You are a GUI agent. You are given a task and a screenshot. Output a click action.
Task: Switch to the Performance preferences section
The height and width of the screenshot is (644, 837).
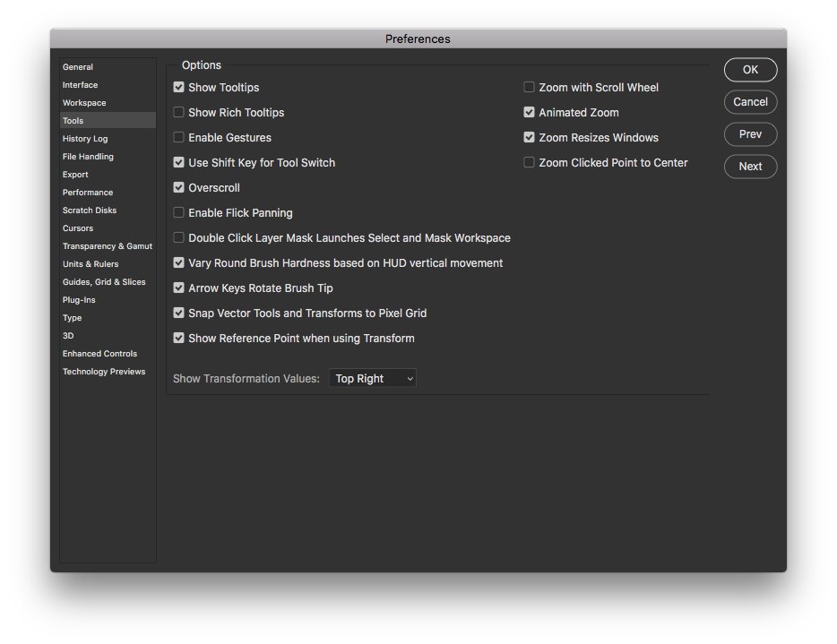point(88,193)
